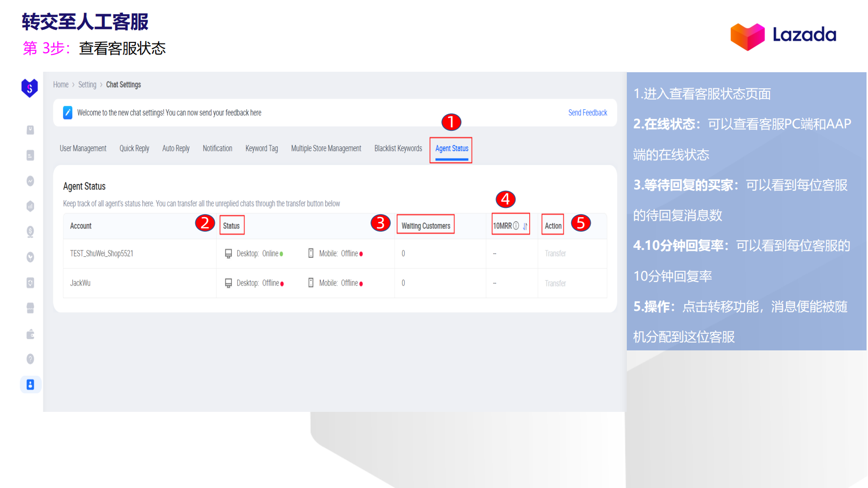Go to Home in the breadcrumb
The width and height of the screenshot is (868, 488).
click(61, 84)
